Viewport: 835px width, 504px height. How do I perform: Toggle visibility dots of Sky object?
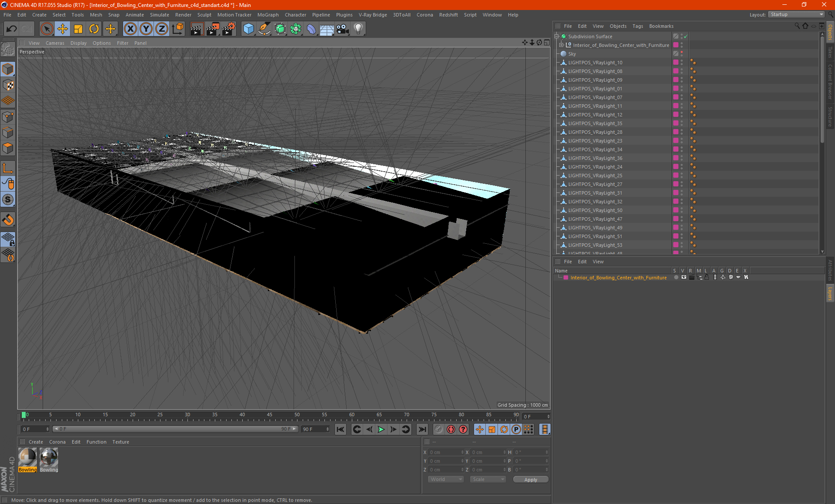[x=681, y=54]
